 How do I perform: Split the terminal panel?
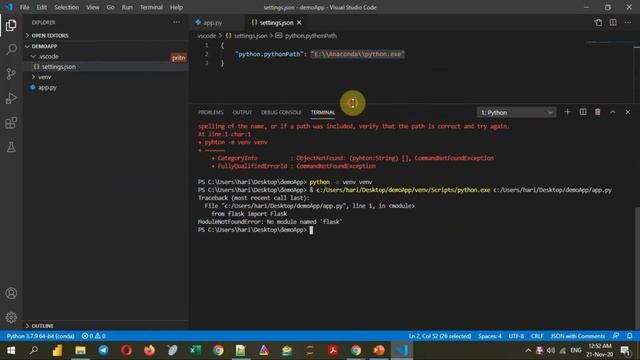click(583, 112)
